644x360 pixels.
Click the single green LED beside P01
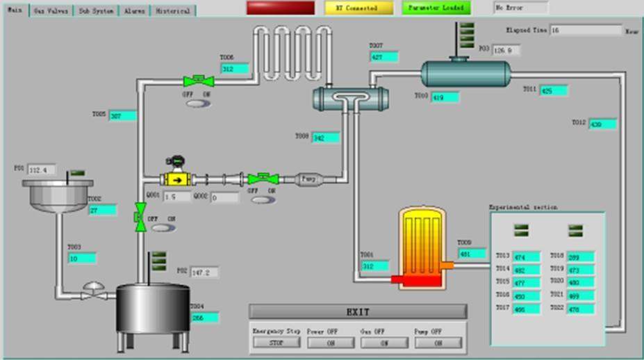[78, 173]
